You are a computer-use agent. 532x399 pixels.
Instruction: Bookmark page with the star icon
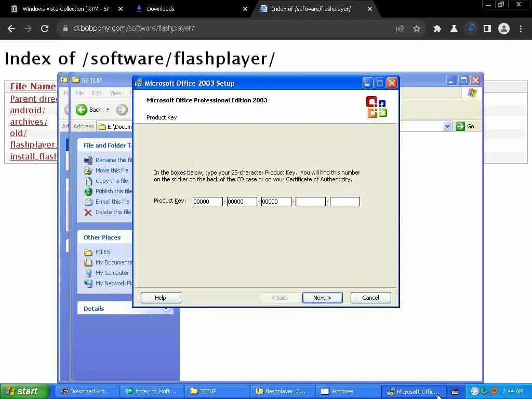tap(417, 29)
